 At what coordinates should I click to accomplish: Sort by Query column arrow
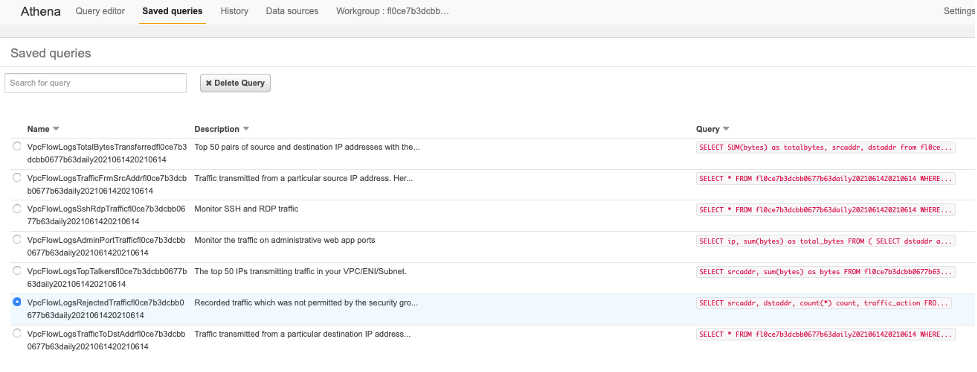pos(725,129)
